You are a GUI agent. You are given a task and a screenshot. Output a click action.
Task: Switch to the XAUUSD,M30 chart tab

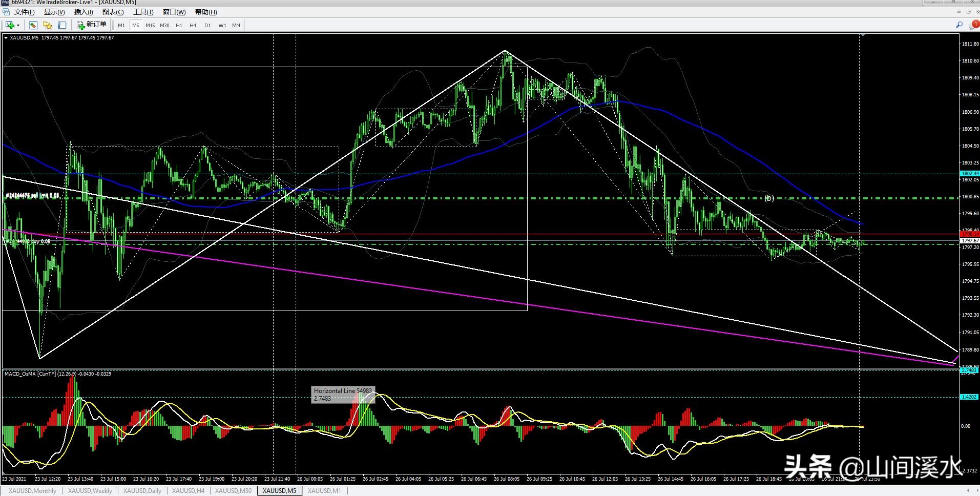(x=234, y=491)
